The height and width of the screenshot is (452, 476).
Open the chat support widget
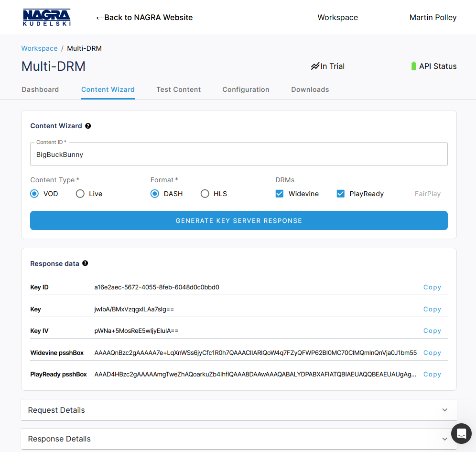pos(461,433)
